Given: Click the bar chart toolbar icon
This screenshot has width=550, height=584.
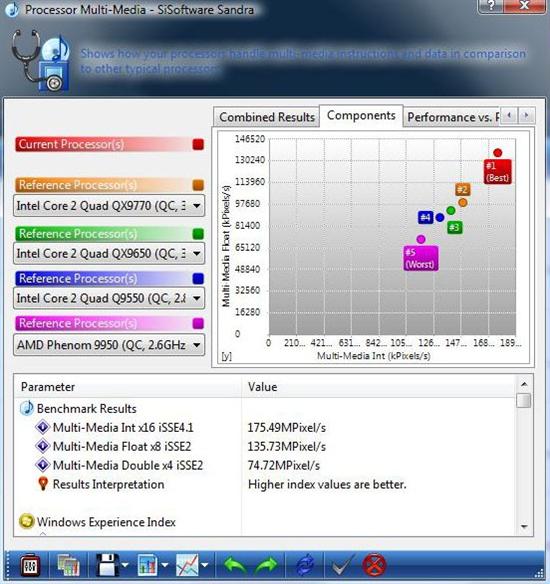Looking at the screenshot, I should pyautogui.click(x=148, y=565).
